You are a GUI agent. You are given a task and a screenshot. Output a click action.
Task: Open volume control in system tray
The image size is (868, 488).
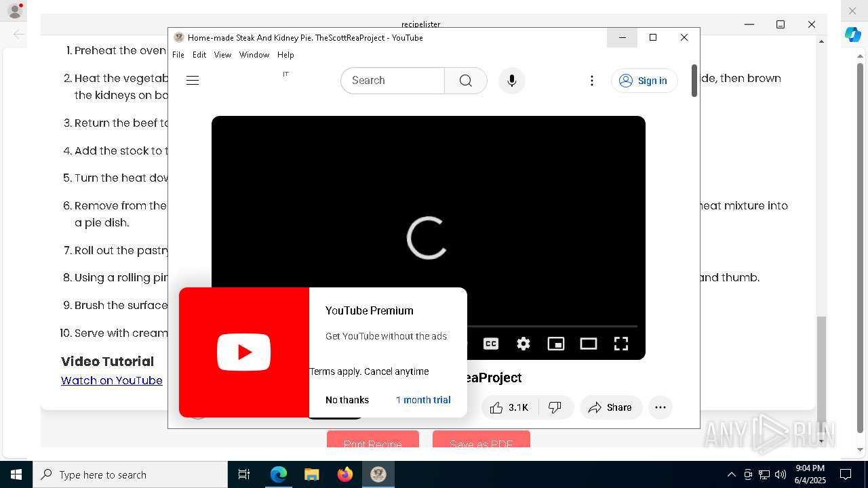tap(781, 474)
